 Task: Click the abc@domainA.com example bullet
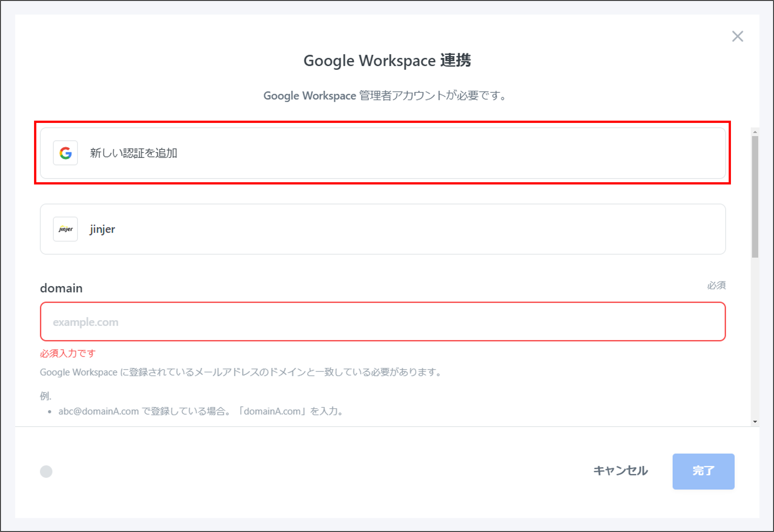click(x=201, y=411)
